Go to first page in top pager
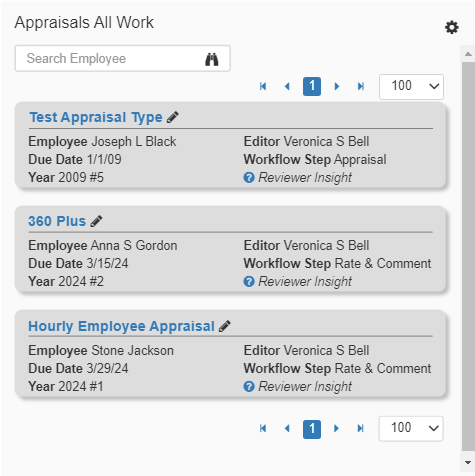Screen dimensions: 475x476 [263, 86]
